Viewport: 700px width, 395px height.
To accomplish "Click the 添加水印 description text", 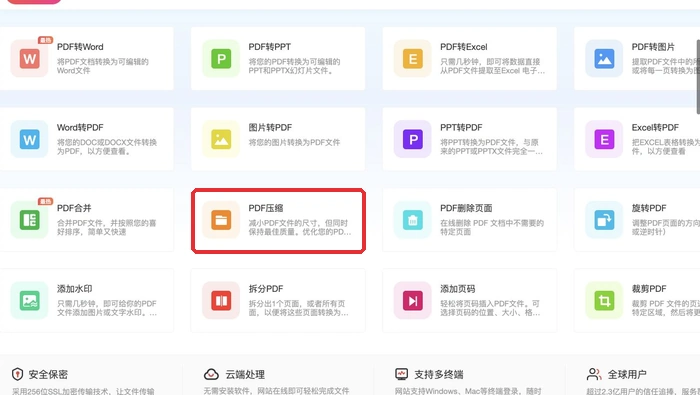I will click(107, 308).
